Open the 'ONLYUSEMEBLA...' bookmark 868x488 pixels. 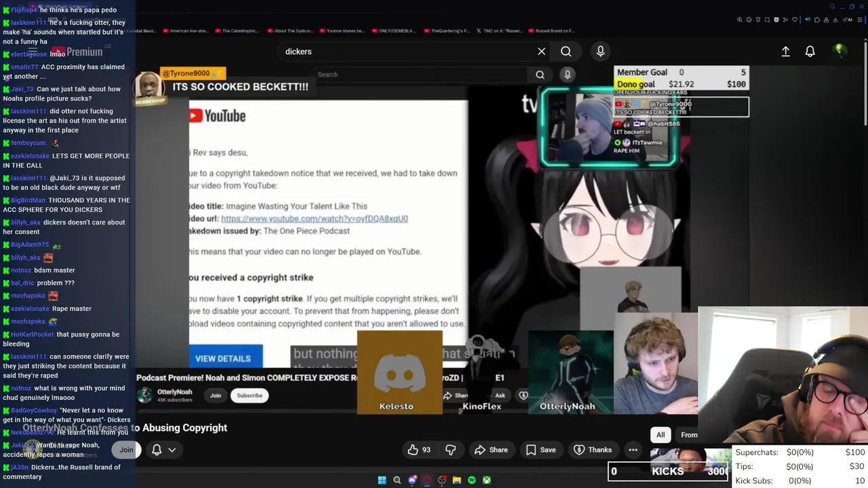click(x=393, y=30)
